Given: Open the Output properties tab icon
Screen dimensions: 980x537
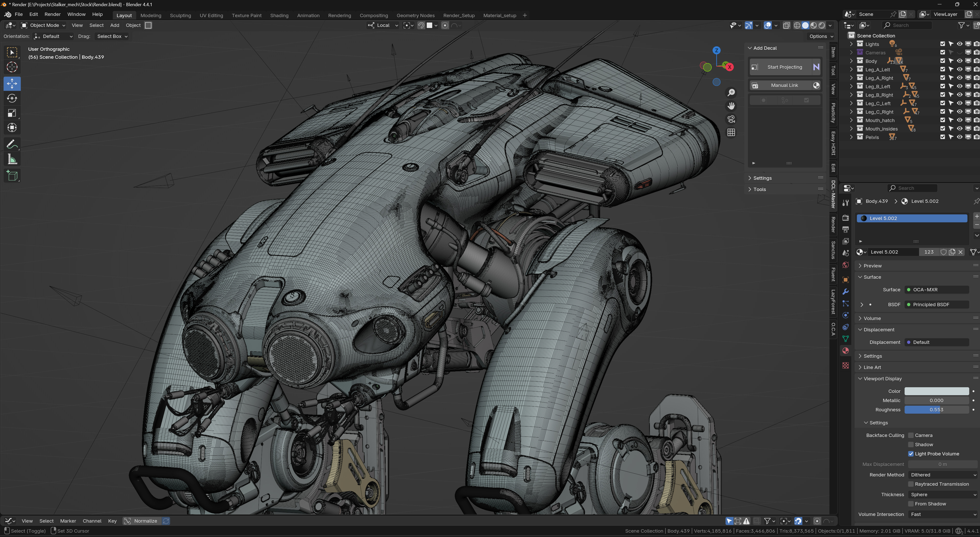Looking at the screenshot, I should [x=845, y=230].
